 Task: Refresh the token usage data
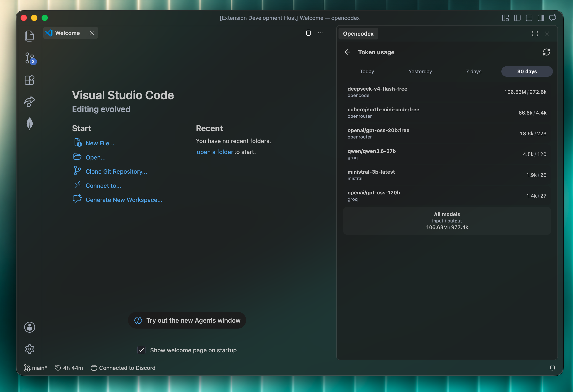(x=546, y=52)
